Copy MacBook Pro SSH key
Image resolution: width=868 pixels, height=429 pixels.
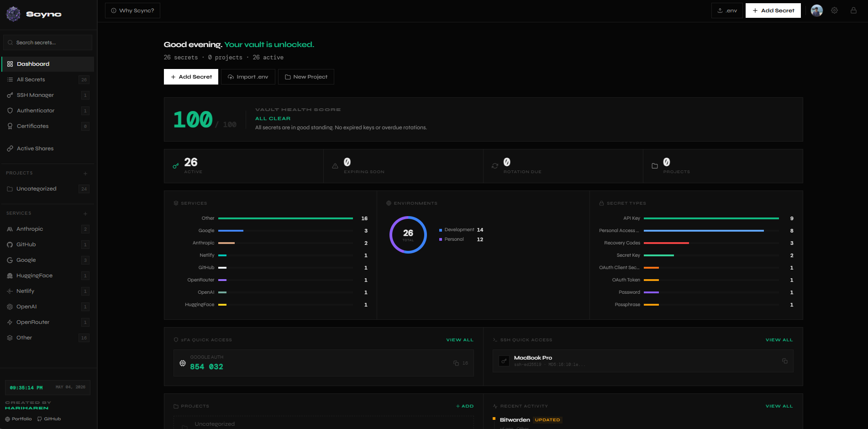pos(785,361)
